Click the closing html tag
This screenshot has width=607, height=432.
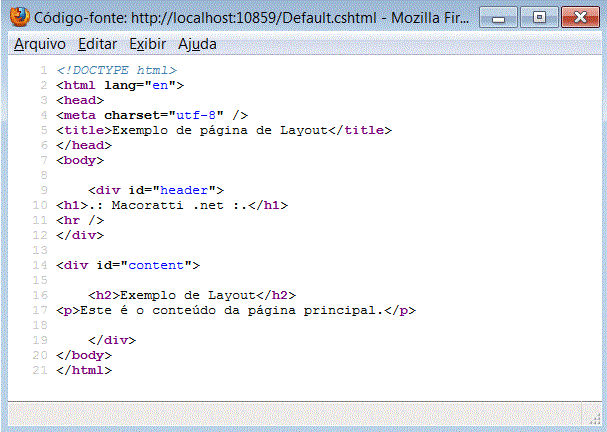pos(84,370)
